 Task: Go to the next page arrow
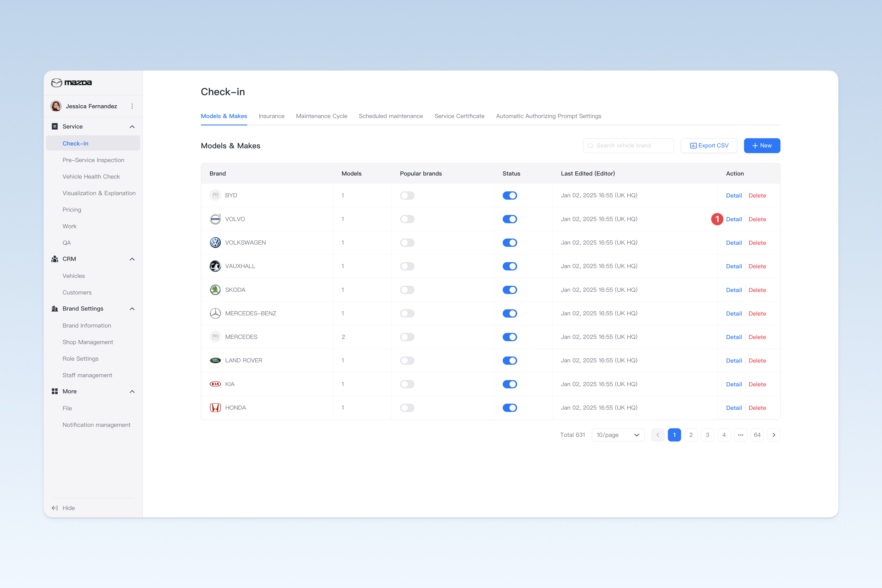773,435
